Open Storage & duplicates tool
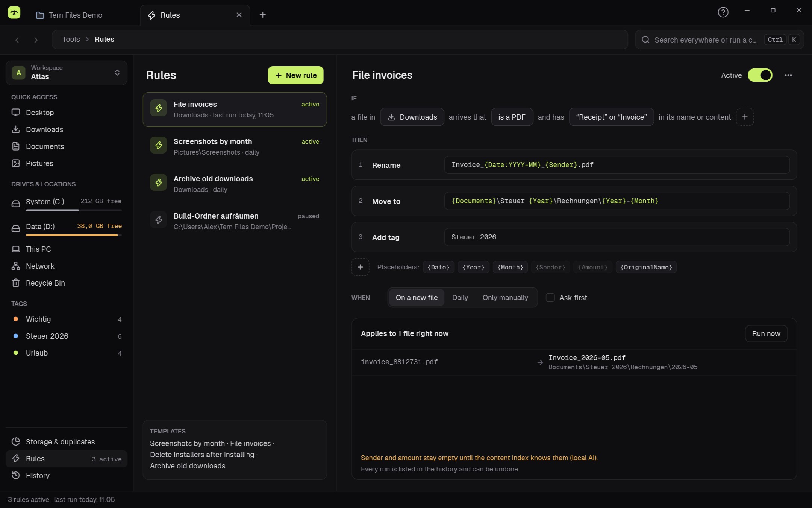Screen dimensions: 812x508 coord(67,442)
